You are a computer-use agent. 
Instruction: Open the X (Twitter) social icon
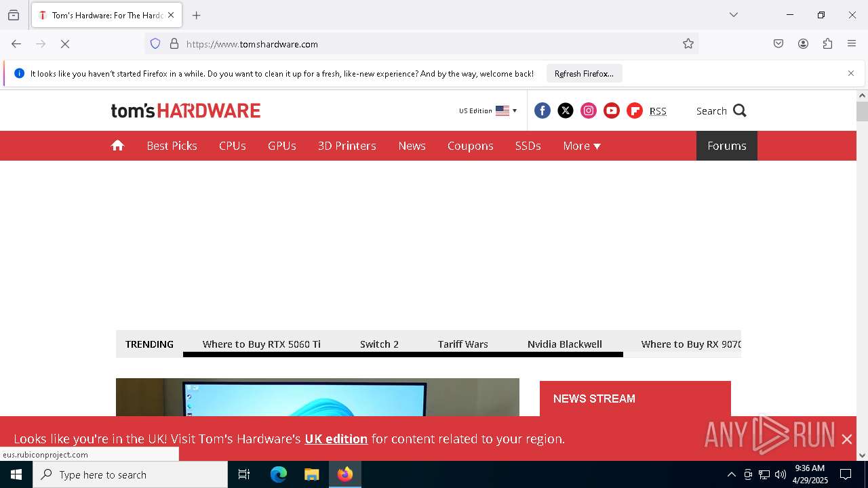point(566,110)
